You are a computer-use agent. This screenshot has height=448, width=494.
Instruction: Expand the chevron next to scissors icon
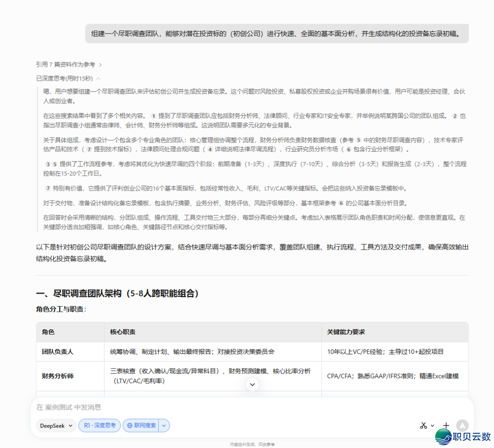432,426
